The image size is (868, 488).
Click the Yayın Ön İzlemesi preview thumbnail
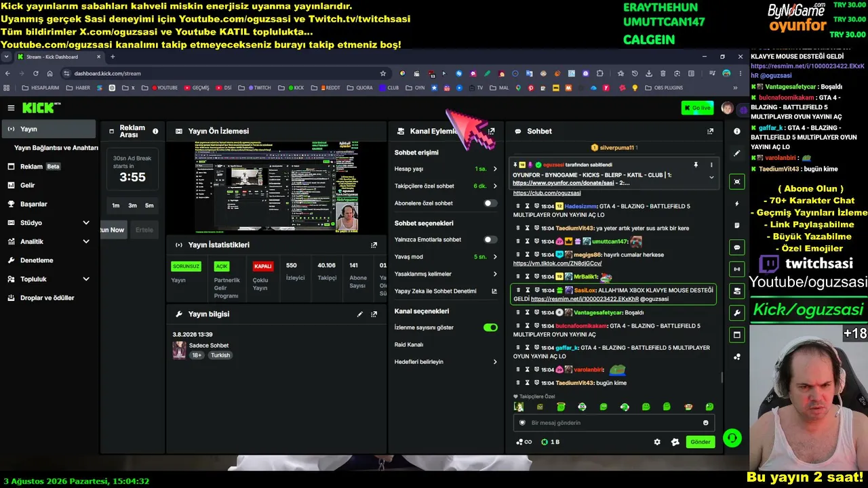[x=277, y=186]
